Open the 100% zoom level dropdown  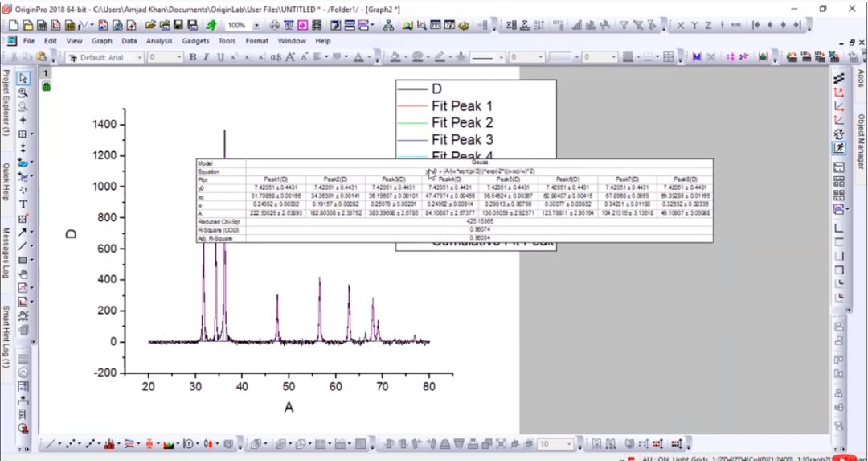(x=256, y=26)
